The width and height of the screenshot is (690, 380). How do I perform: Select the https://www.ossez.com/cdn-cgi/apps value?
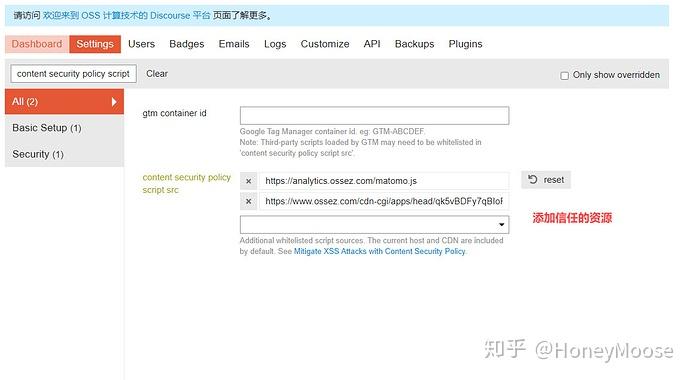click(384, 201)
